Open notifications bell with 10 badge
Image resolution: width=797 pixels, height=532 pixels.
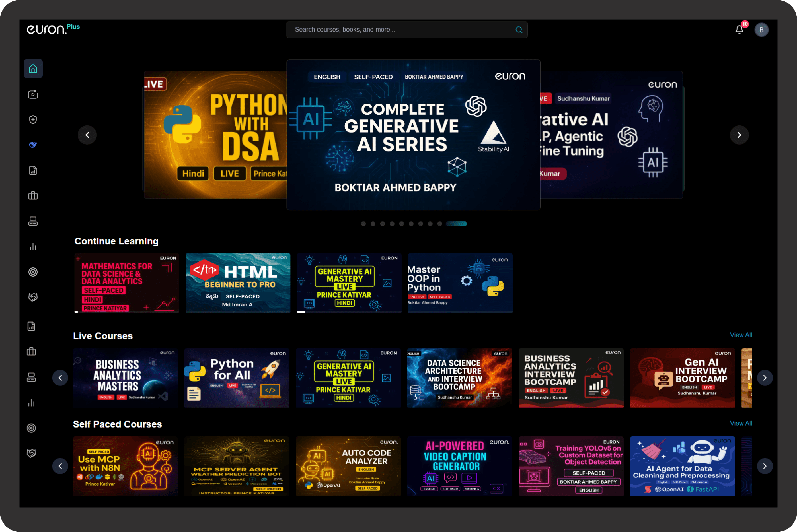tap(740, 30)
